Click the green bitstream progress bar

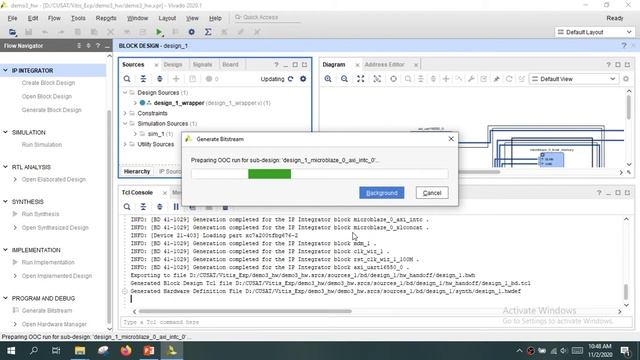269,174
